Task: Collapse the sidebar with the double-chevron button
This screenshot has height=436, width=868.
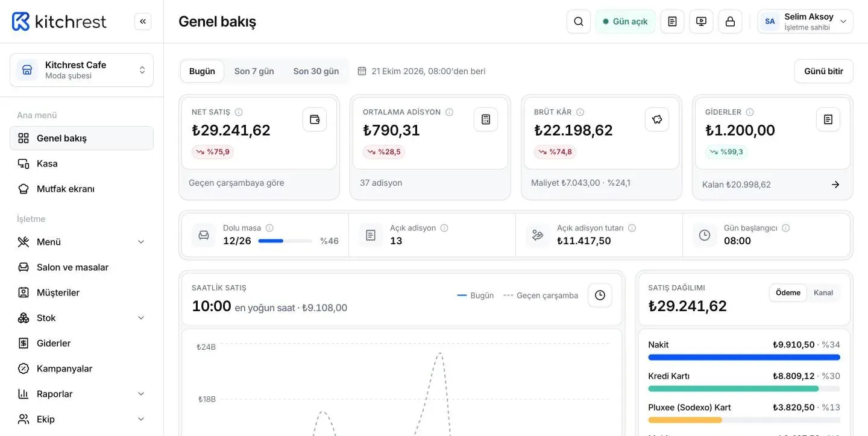Action: (143, 22)
